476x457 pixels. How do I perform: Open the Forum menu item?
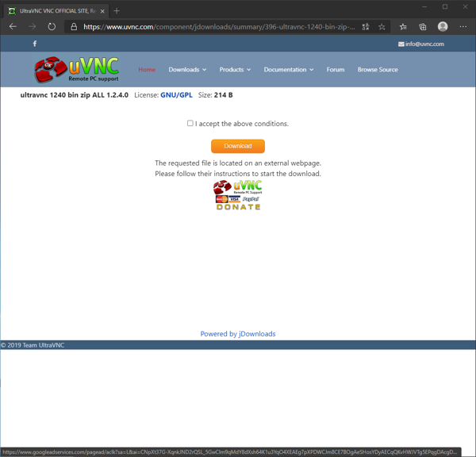click(336, 70)
